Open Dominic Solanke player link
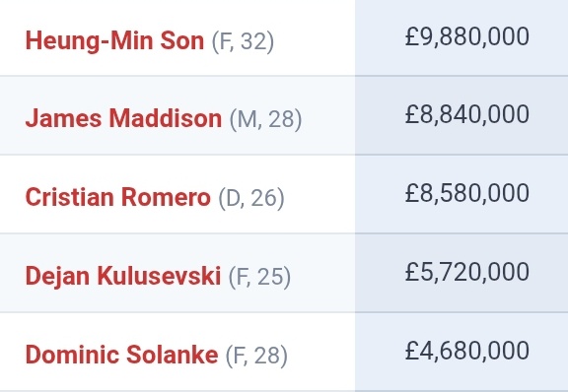This screenshot has height=392, width=568. pos(121,355)
